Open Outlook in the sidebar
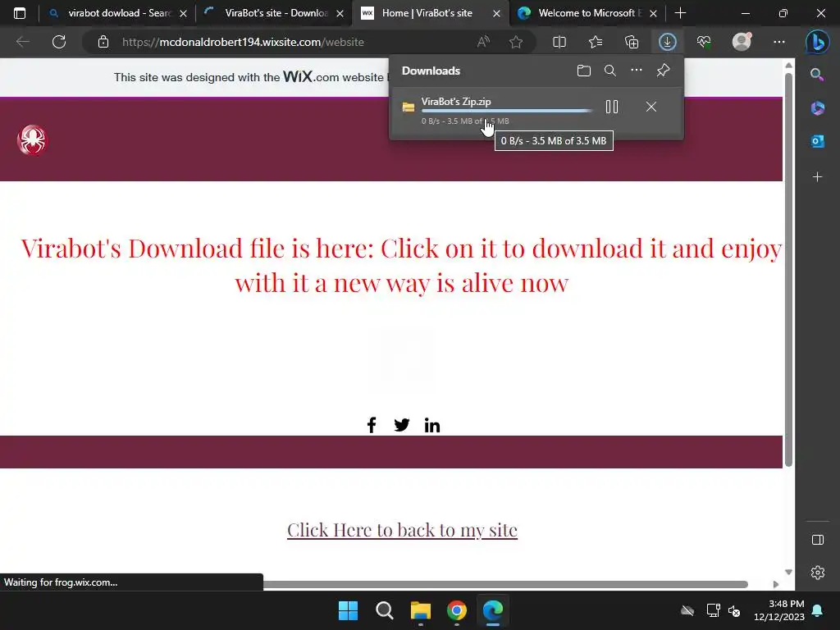The image size is (840, 630). [818, 141]
